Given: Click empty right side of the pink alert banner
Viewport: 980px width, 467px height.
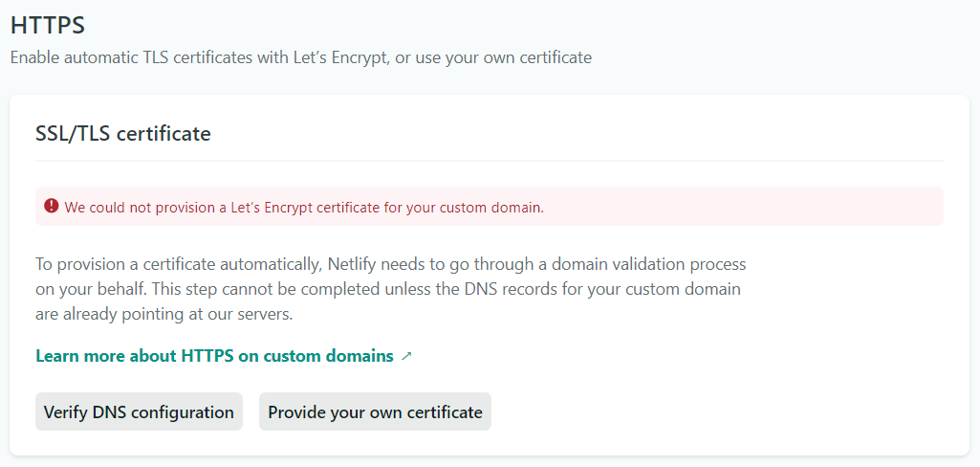Looking at the screenshot, I should coord(744,207).
